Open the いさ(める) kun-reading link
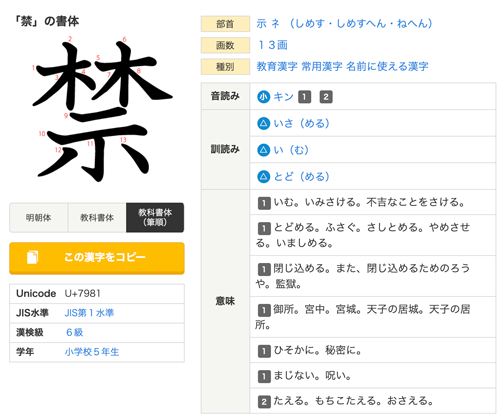Screen dimensions: 500x418 click(302, 124)
